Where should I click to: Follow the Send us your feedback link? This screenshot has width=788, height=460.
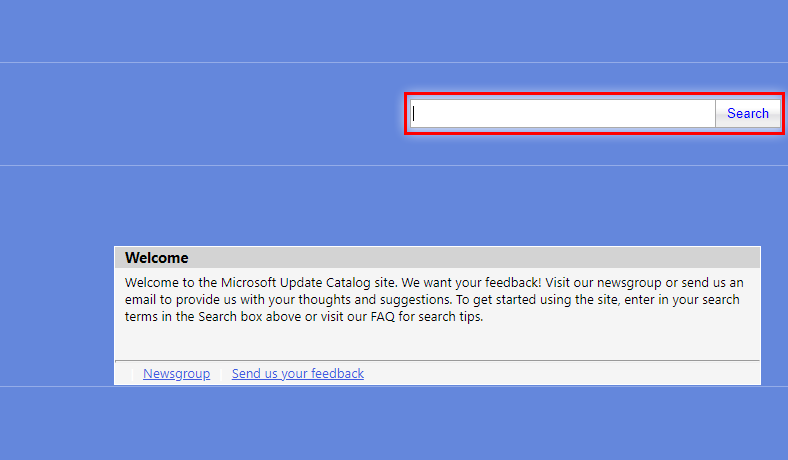coord(297,374)
